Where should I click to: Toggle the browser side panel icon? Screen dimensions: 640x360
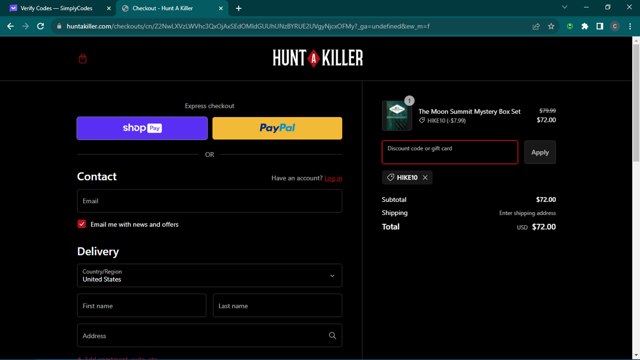tap(600, 26)
